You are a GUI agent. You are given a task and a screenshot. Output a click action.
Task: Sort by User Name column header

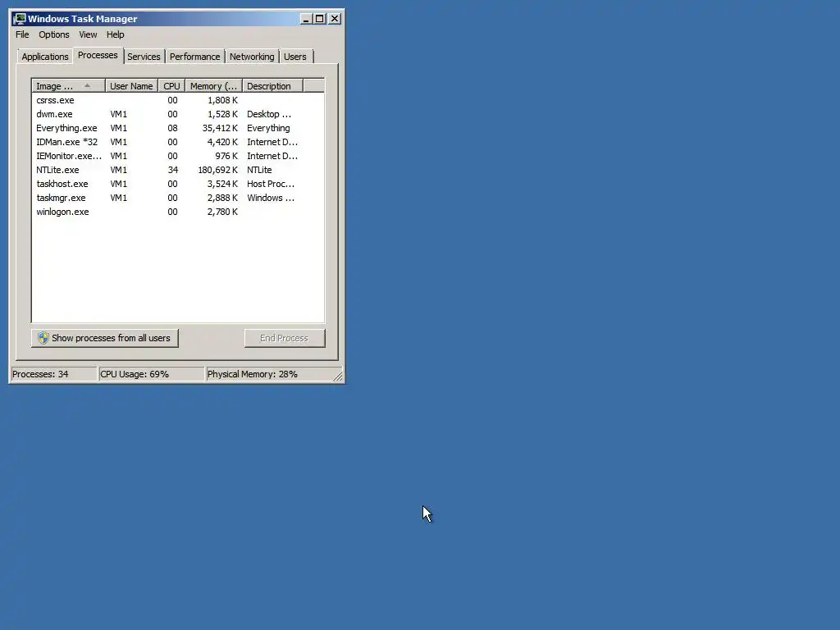pyautogui.click(x=131, y=85)
